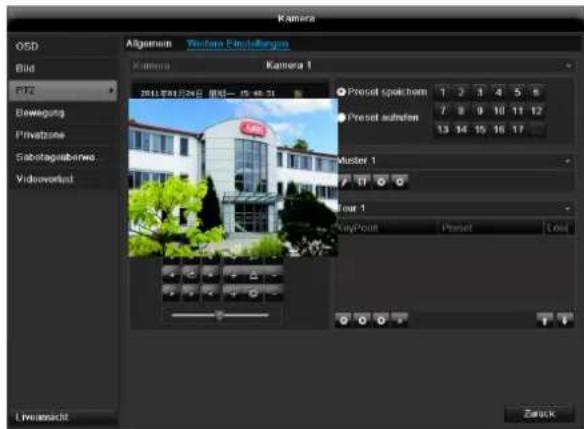
Task: Choose preset number 11
Action: (517, 111)
